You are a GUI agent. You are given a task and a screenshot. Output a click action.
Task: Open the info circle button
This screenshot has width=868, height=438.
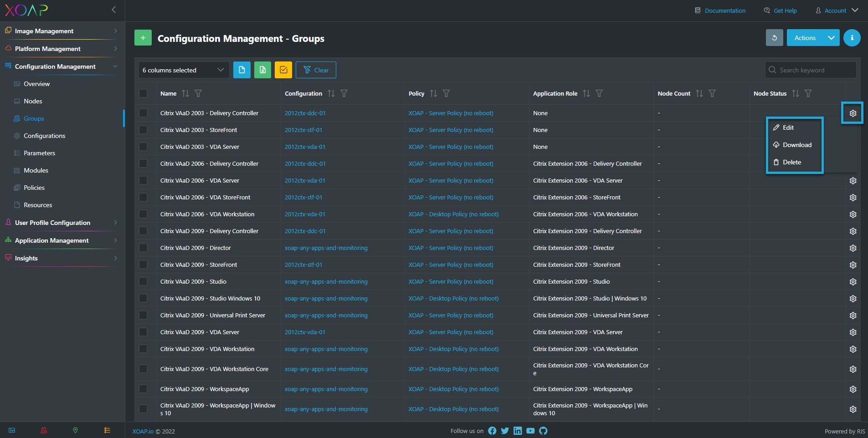click(852, 38)
